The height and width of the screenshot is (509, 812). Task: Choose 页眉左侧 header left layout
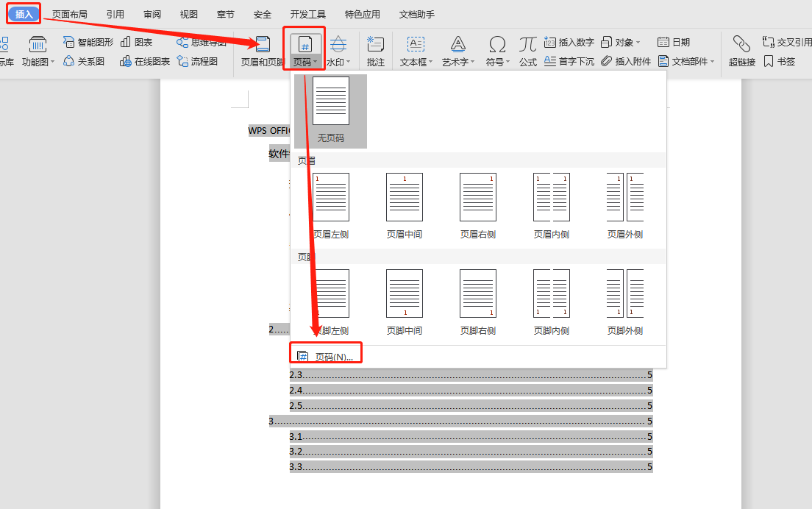pyautogui.click(x=330, y=206)
